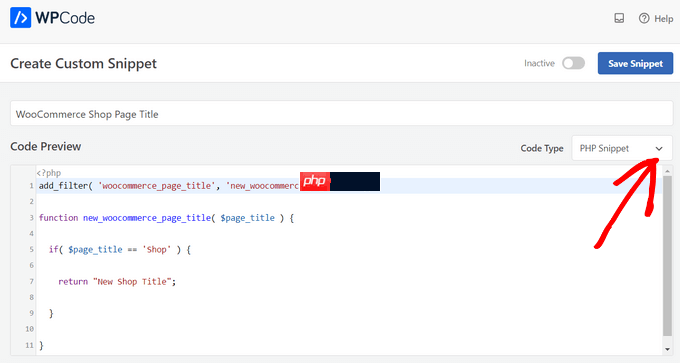Click the <?php opening tag text

tap(49, 173)
